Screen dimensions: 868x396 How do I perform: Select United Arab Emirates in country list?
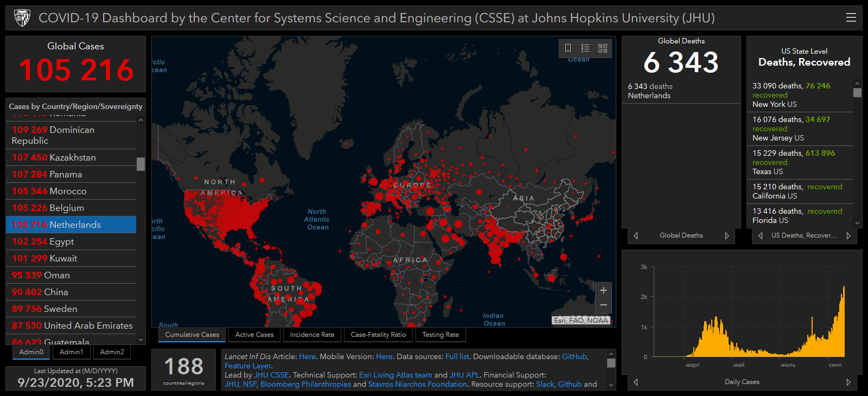pyautogui.click(x=71, y=325)
